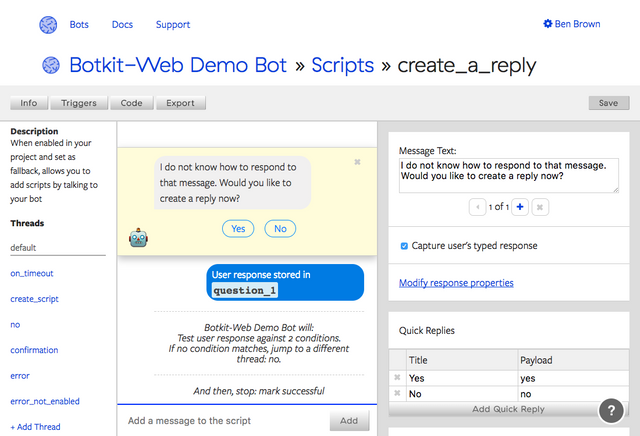The height and width of the screenshot is (436, 640).
Task: Select the error thread
Action: (20, 376)
